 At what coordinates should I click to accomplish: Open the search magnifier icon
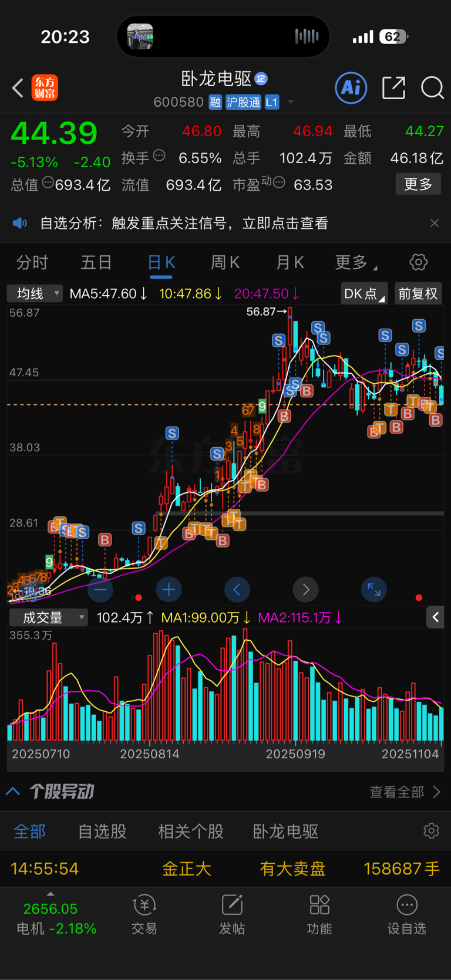coord(432,88)
